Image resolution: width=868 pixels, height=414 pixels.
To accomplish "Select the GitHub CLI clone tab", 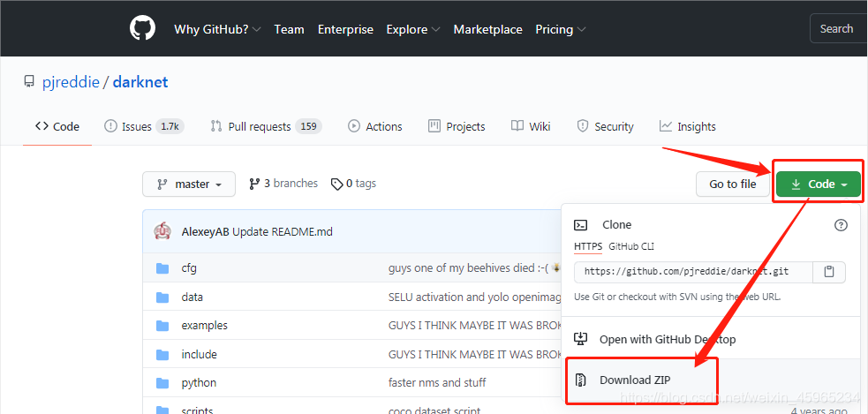I will point(631,246).
